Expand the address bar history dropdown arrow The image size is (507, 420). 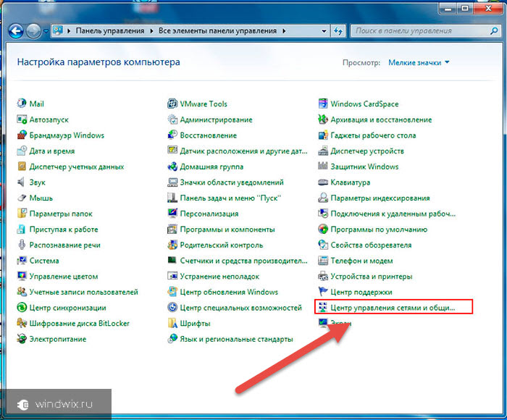coord(324,31)
